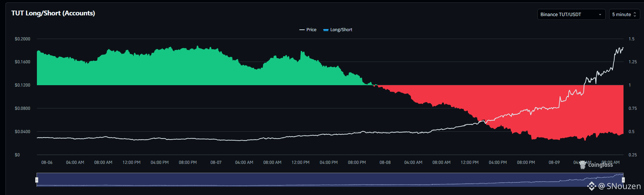Click the up-down arrows of the 5 minute selector
This screenshot has width=644, height=195.
click(635, 14)
